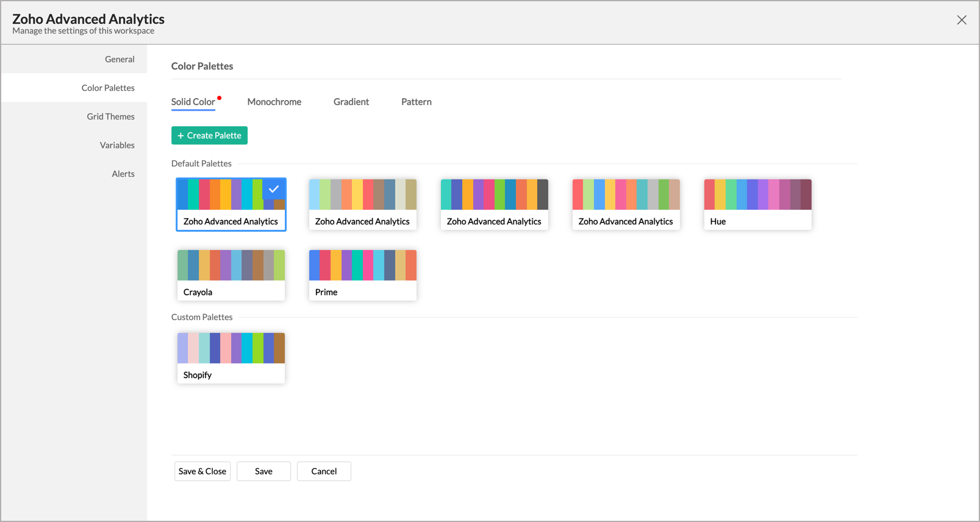Viewport: 980px width, 522px height.
Task: Select the Solid Color tab
Action: [193, 102]
